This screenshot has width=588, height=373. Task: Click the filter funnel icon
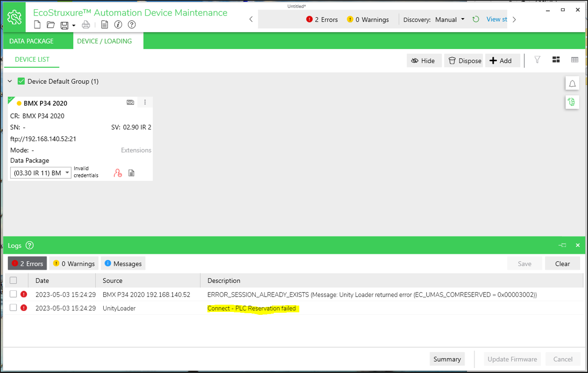coord(537,60)
